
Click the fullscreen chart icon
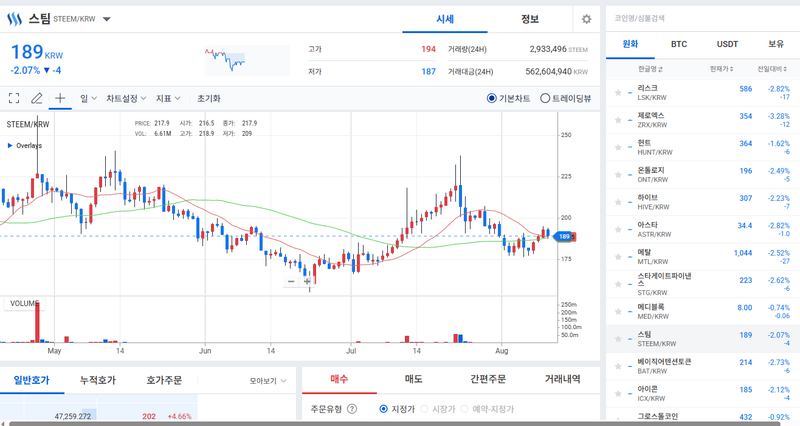14,98
